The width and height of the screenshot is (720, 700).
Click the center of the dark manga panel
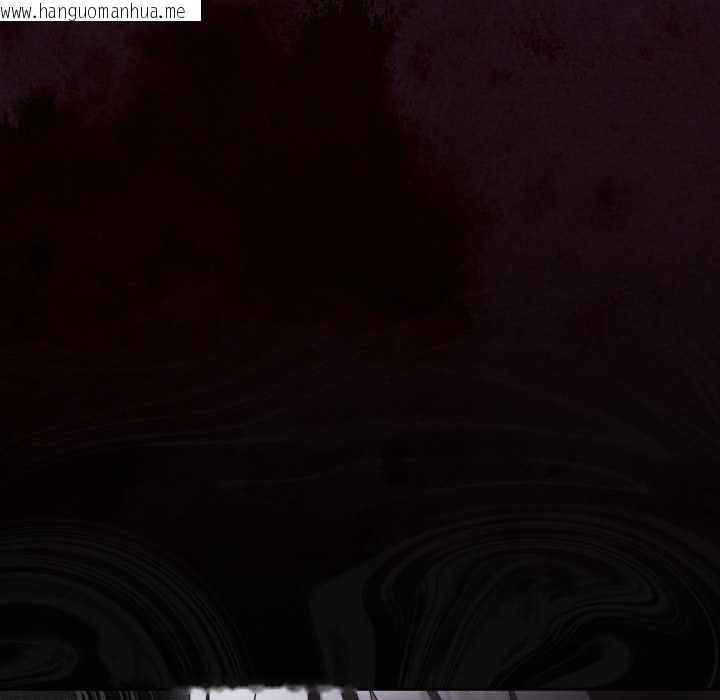click(x=360, y=350)
